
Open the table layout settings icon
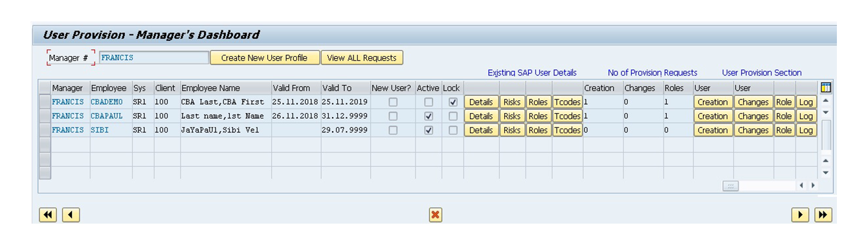tap(825, 88)
